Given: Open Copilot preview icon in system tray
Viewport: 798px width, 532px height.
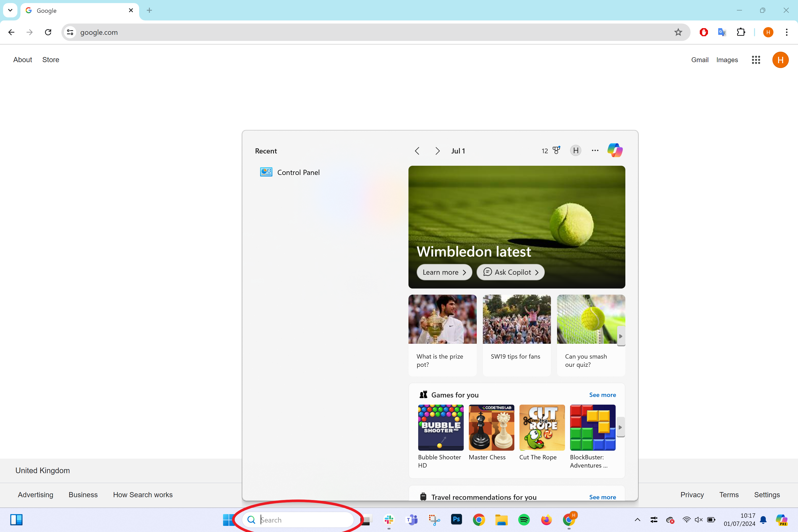Looking at the screenshot, I should (781, 519).
